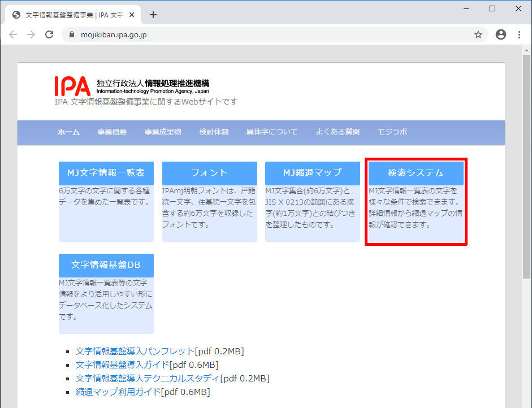Select the 文字情報基盤整備事業 browser tab
The width and height of the screenshot is (532, 408).
[73, 15]
